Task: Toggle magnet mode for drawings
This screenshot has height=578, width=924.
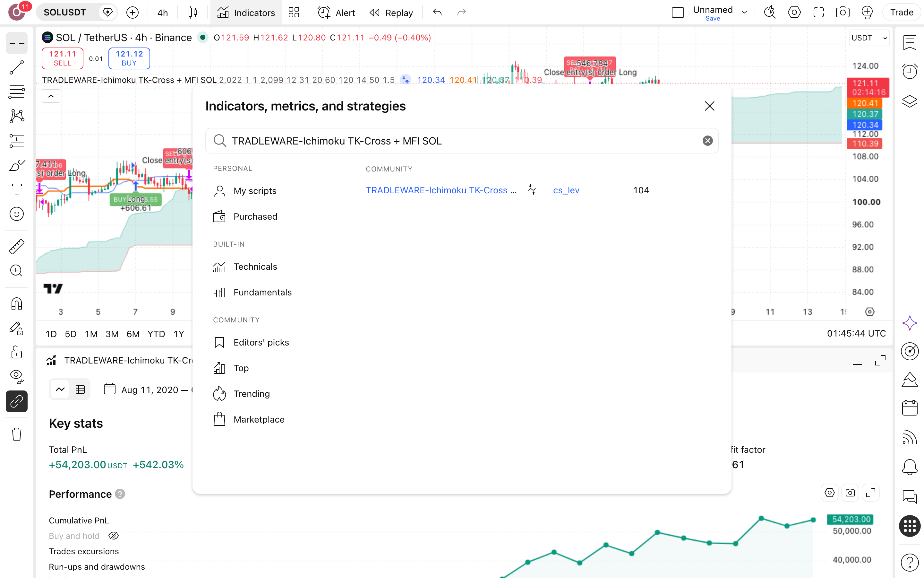Action: pyautogui.click(x=16, y=304)
